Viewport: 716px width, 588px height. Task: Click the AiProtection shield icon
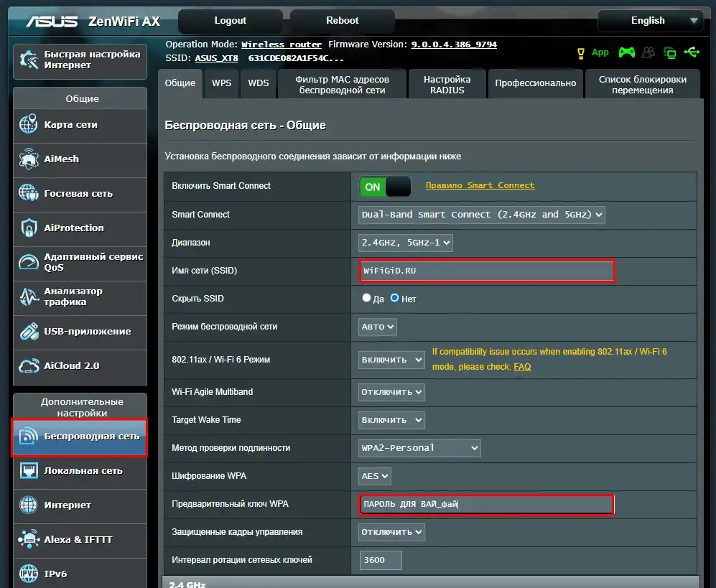coord(29,228)
